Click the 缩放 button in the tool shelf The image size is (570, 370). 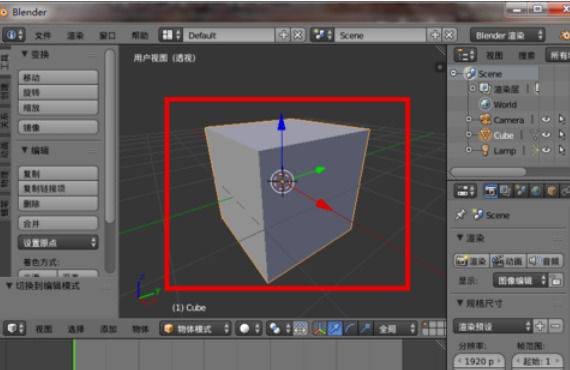click(58, 108)
